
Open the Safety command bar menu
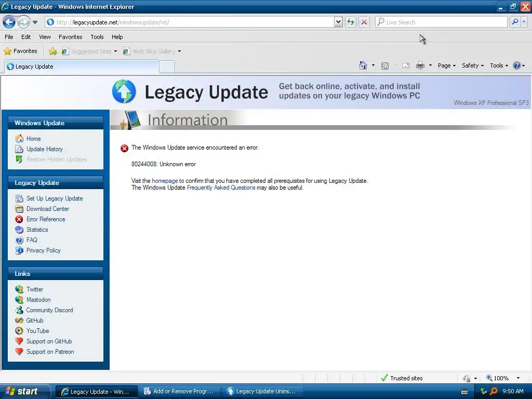[473, 65]
